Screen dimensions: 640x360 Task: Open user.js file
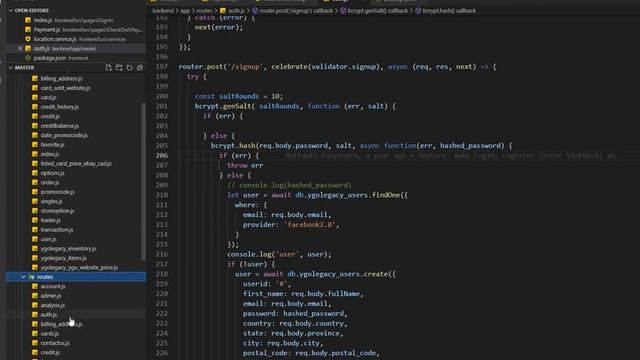(48, 239)
